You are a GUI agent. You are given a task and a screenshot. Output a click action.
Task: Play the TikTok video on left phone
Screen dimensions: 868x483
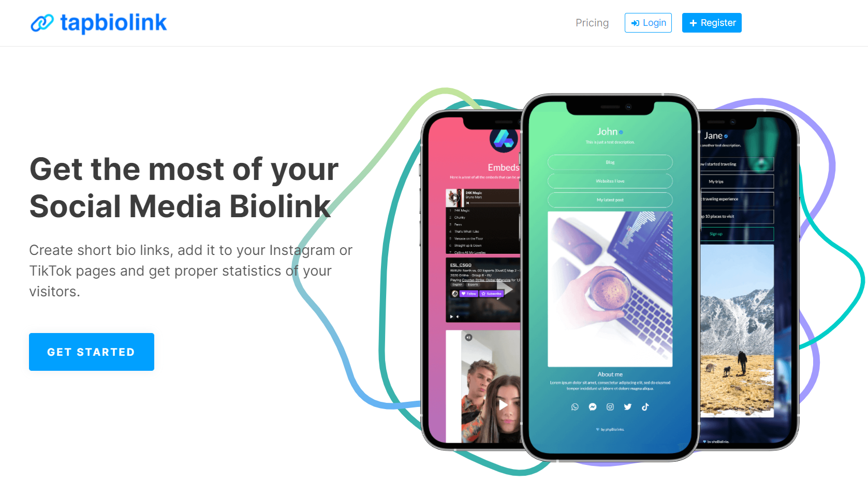503,405
